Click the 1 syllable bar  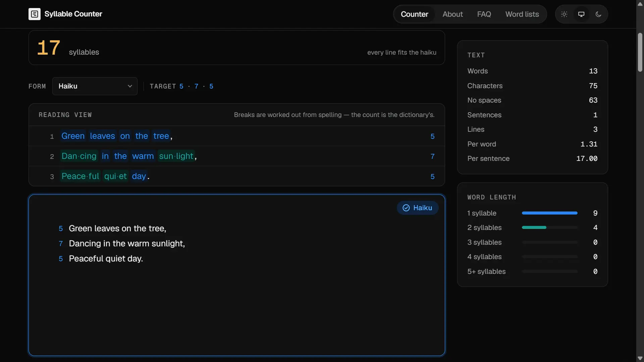pos(549,213)
